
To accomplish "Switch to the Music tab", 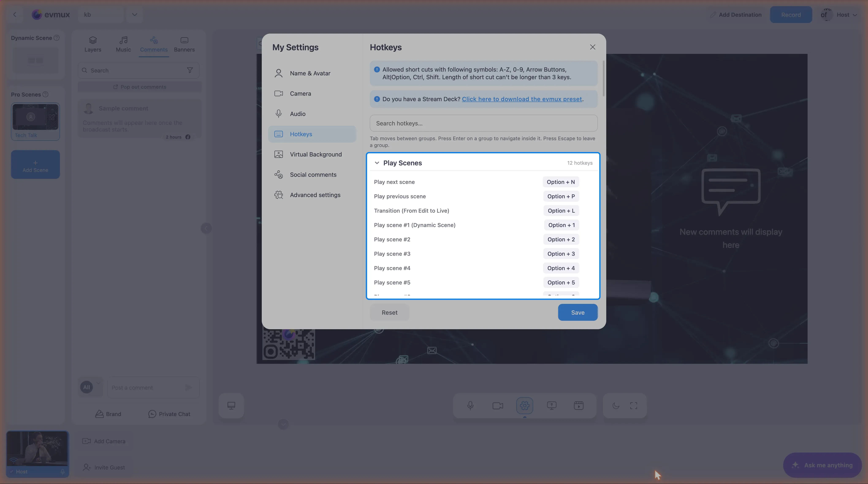I will [123, 45].
